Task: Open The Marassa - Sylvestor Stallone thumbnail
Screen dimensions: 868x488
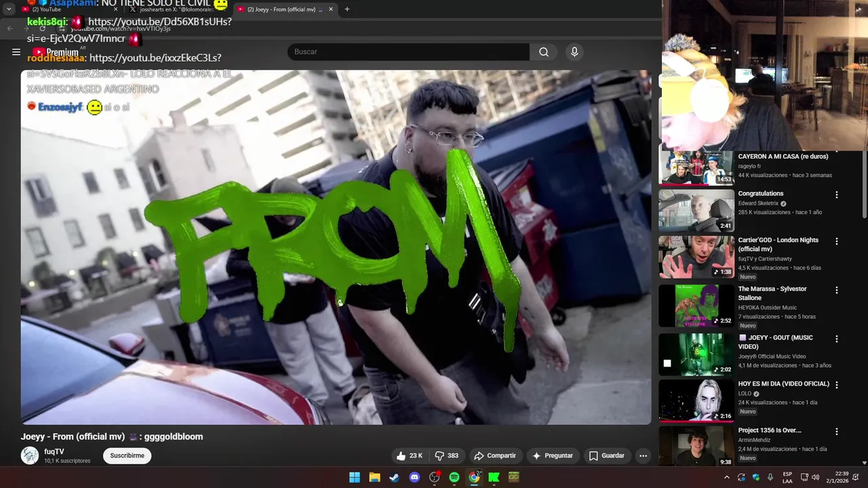Action: tap(696, 306)
